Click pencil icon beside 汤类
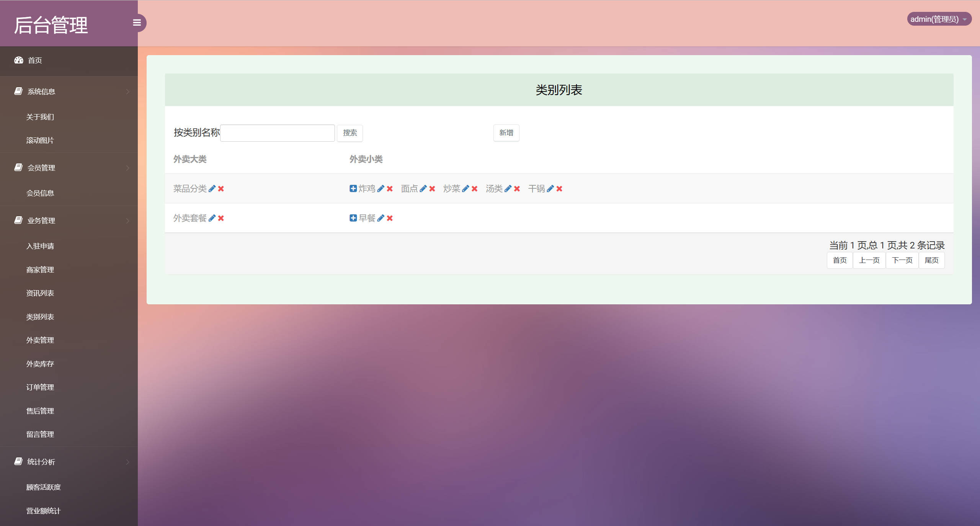Viewport: 980px width, 526px height. pos(508,189)
